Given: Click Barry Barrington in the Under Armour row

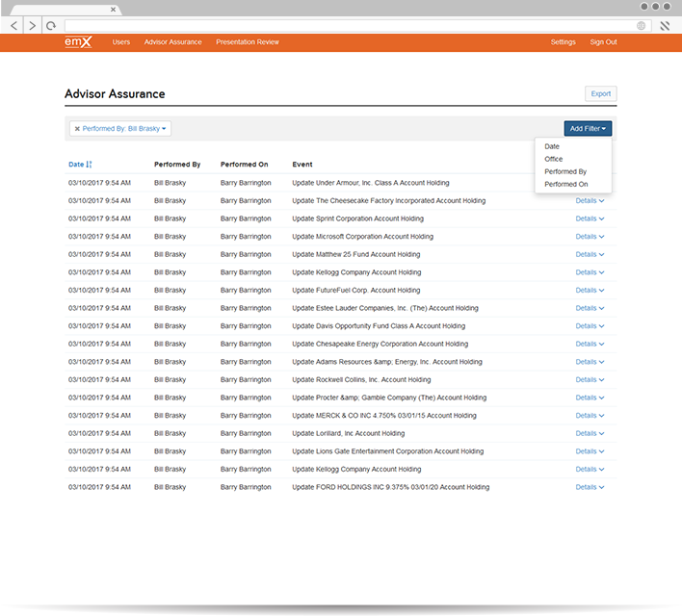Looking at the screenshot, I should tap(246, 183).
